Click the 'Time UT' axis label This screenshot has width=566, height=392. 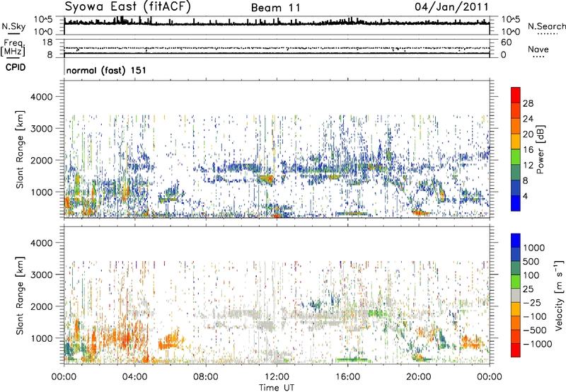[x=277, y=388]
